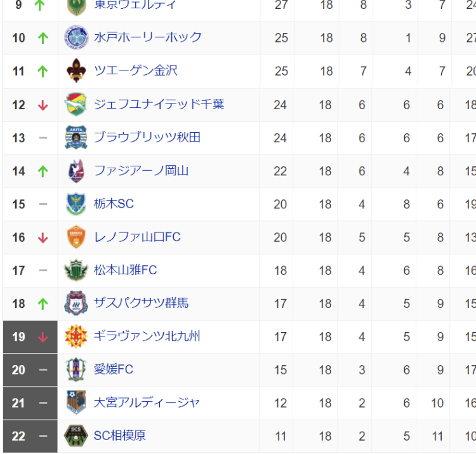Click the Thespakusatsu Gunma team logo
This screenshot has height=454, width=476.
coord(76,303)
